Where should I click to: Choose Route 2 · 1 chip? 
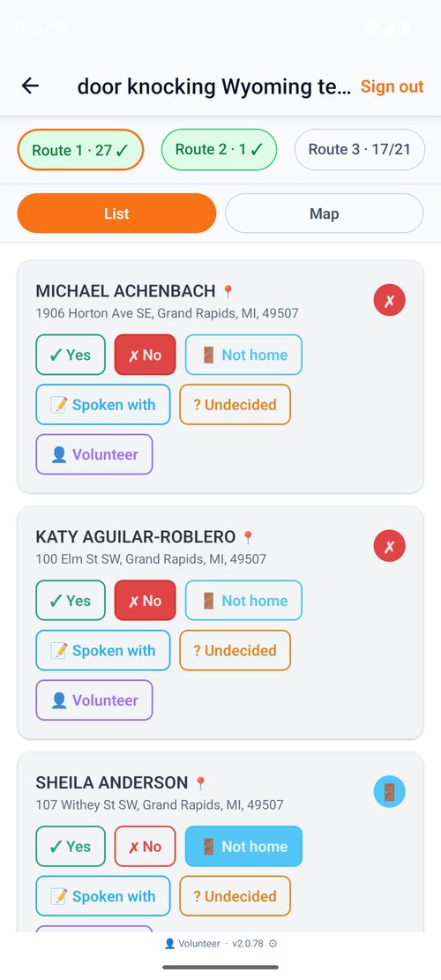(x=220, y=149)
